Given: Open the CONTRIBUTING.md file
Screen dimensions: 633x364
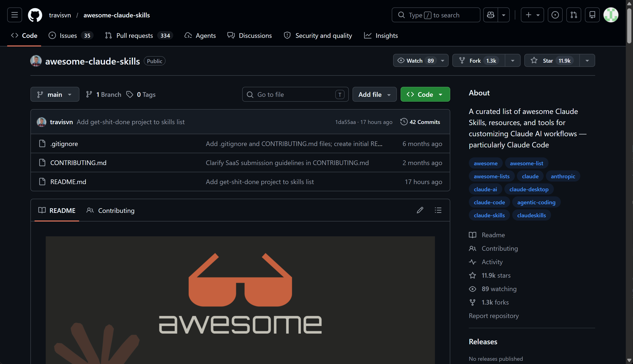Looking at the screenshot, I should click(78, 162).
